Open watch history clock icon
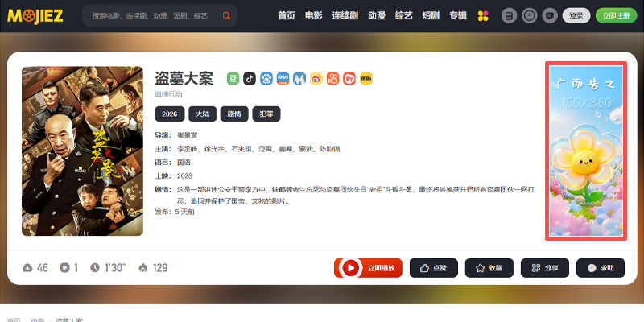Viewport: 644px width, 322px height. (529, 15)
